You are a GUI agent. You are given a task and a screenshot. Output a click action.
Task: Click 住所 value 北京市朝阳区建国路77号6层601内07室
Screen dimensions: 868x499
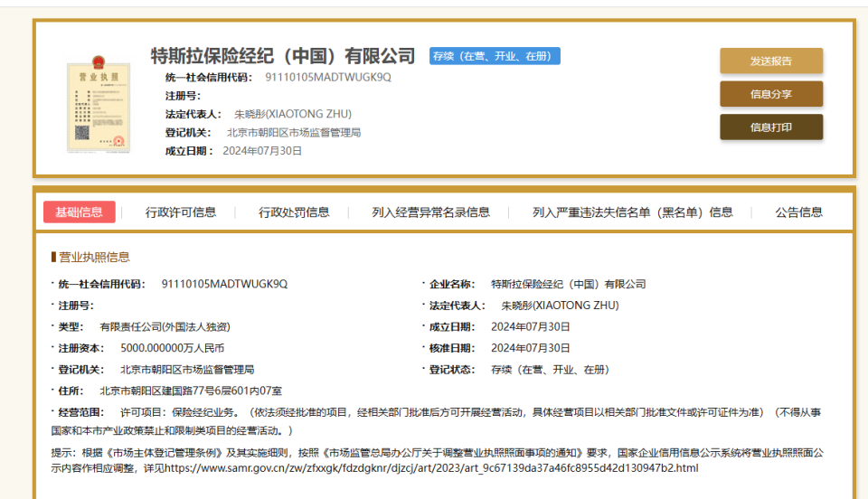tap(191, 391)
